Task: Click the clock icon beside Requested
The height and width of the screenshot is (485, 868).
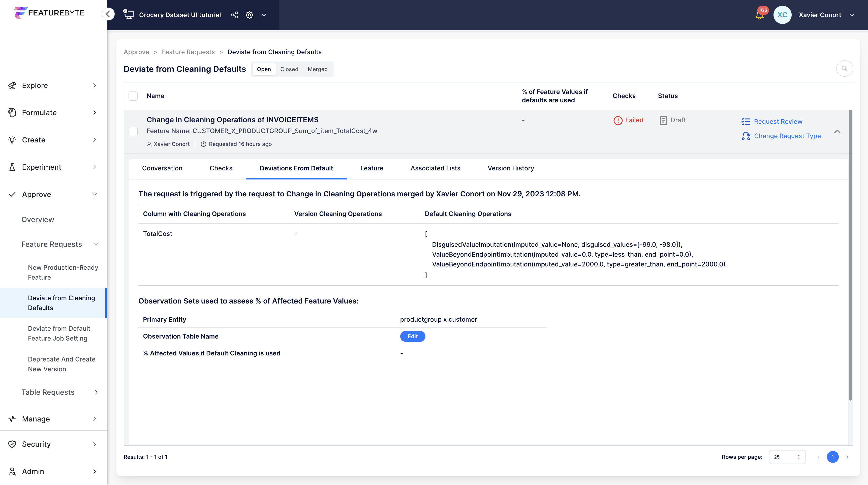Action: click(204, 144)
